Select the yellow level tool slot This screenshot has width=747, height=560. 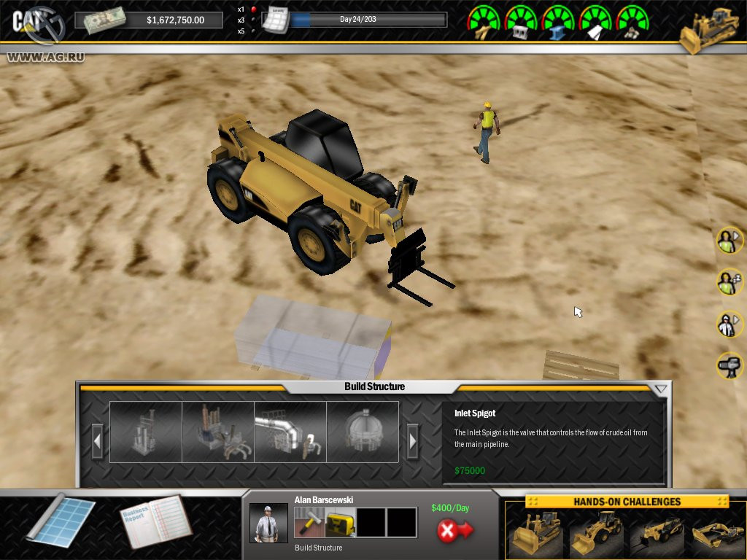tap(340, 522)
